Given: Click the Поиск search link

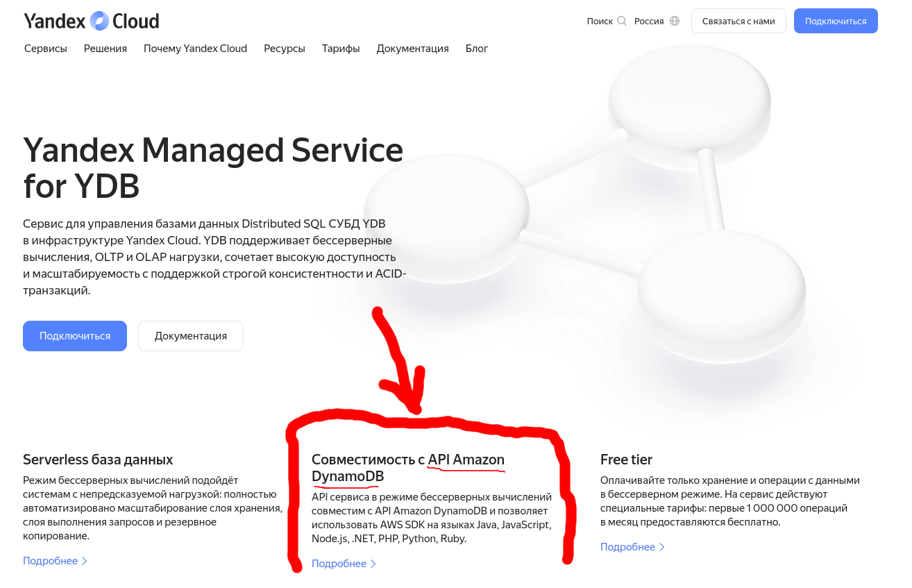Looking at the screenshot, I should [x=600, y=21].
